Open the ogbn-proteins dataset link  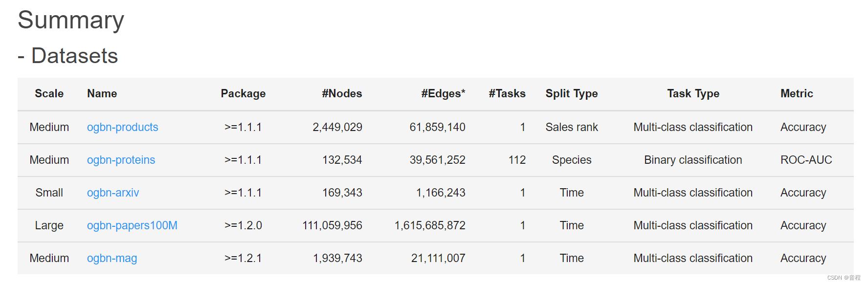click(x=121, y=160)
